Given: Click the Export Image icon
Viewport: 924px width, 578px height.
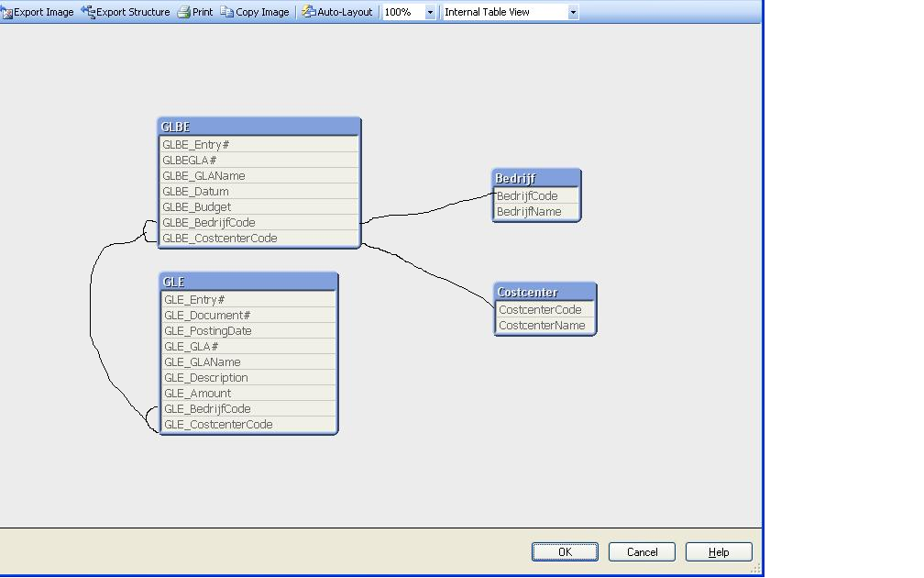Looking at the screenshot, I should coord(6,13).
